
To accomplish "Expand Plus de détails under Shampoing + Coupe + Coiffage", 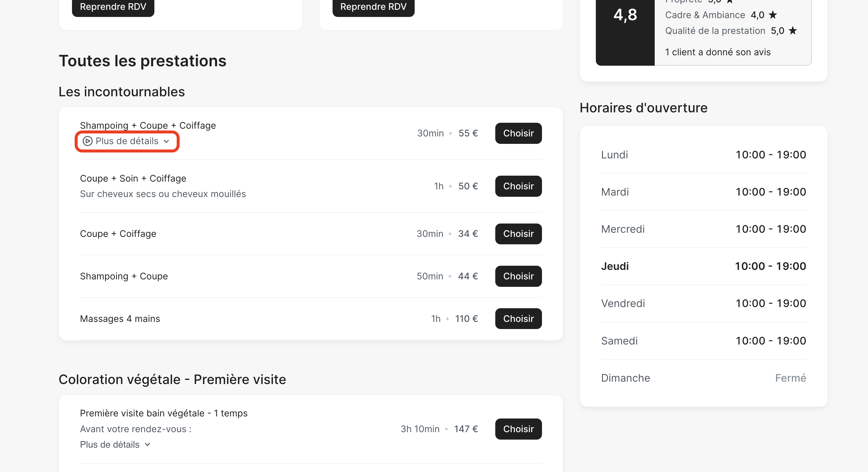I will 127,141.
